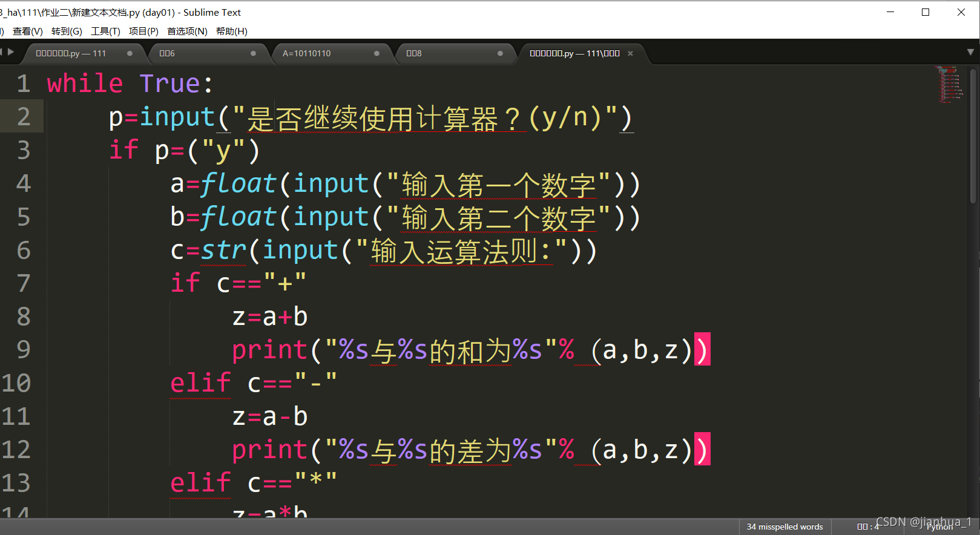This screenshot has width=980, height=535.
Task: Click line number 13 in gutter
Action: click(16, 483)
